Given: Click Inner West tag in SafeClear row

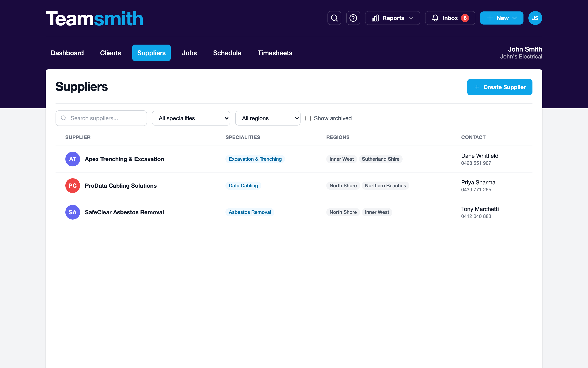Looking at the screenshot, I should point(377,212).
